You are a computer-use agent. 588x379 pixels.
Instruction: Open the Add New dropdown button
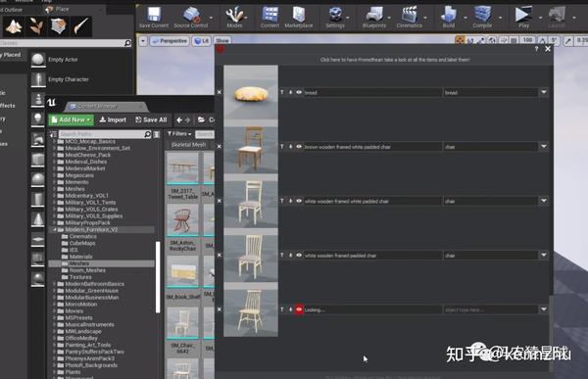tap(71, 119)
